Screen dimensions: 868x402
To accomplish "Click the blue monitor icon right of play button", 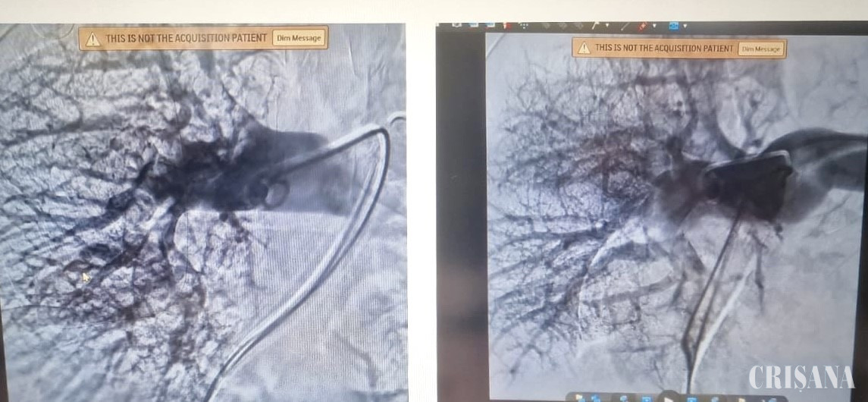I will coord(691,399).
